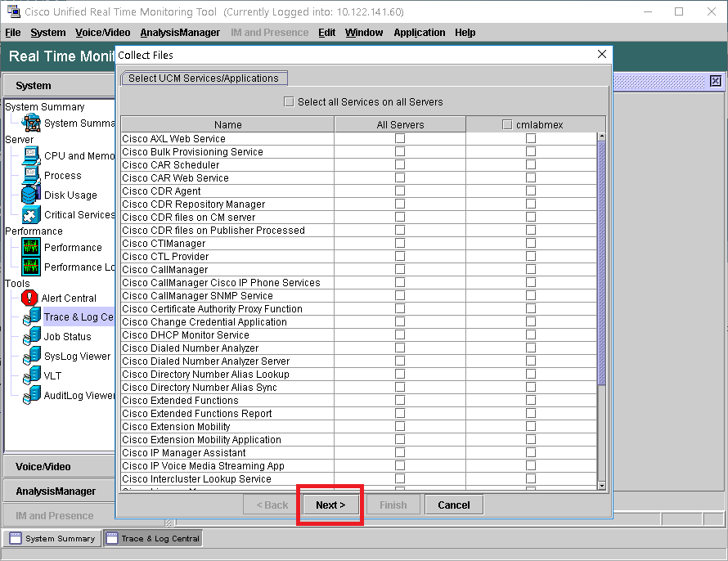The image size is (728, 561).
Task: Check cmlabmex box for Cisco IP Manager Assistant
Action: [531, 452]
